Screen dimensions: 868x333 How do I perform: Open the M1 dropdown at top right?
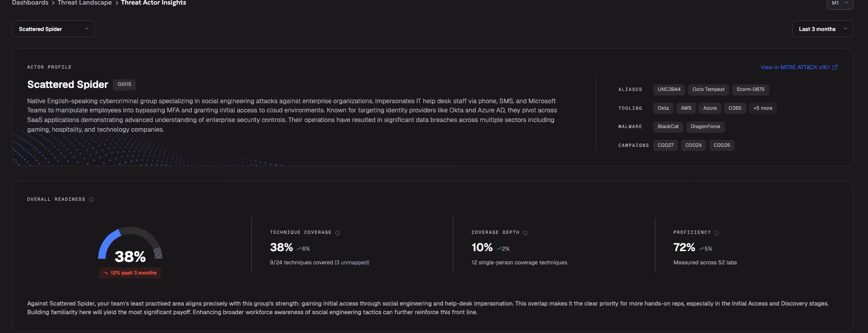point(840,4)
